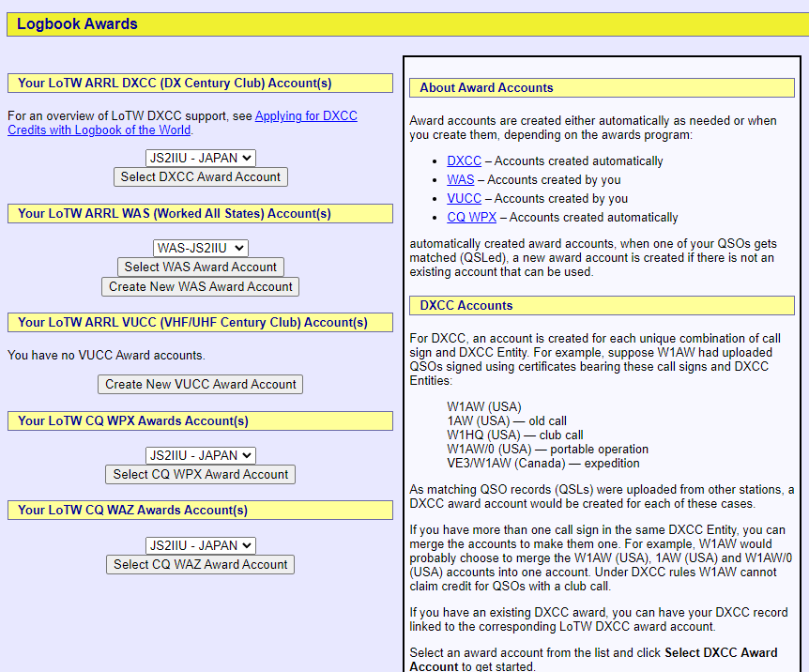The image size is (809, 672).
Task: Click the Your LoTW ARRL VUCC Account(s) heading
Action: click(x=192, y=323)
